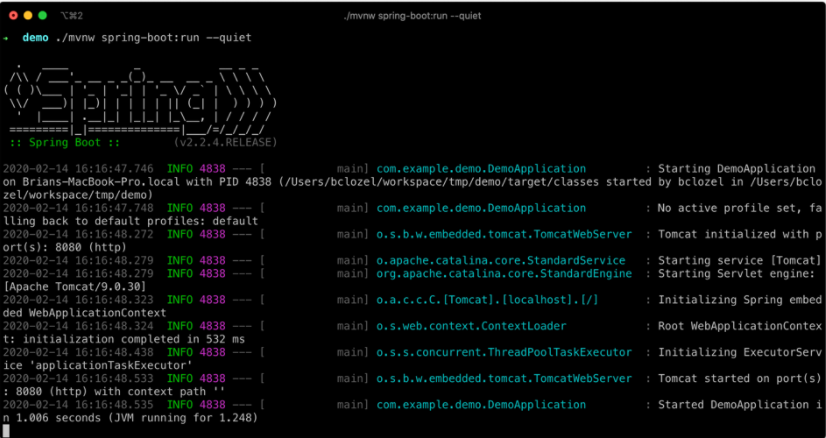The image size is (826, 438).
Task: Click the line 'ded WebApplicationContext'
Action: point(84,313)
